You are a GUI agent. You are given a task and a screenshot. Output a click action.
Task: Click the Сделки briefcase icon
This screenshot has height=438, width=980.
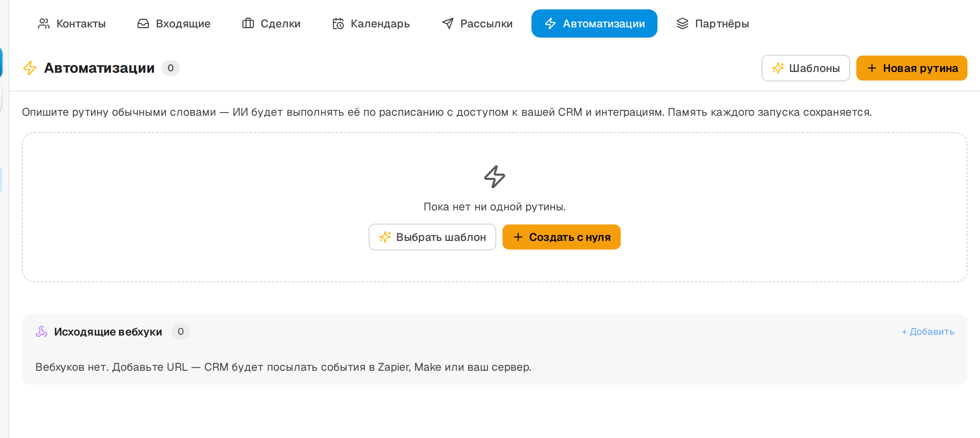pyautogui.click(x=248, y=23)
